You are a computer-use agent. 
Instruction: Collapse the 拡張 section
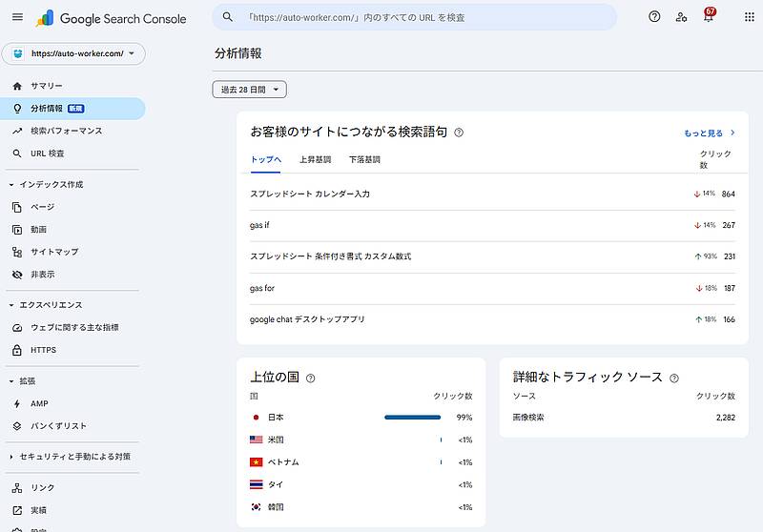(23, 381)
